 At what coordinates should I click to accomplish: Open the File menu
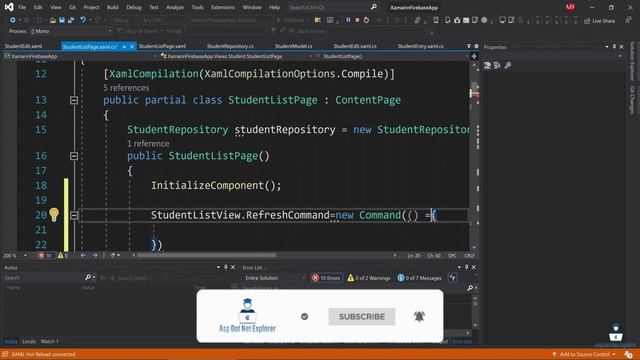pos(22,7)
